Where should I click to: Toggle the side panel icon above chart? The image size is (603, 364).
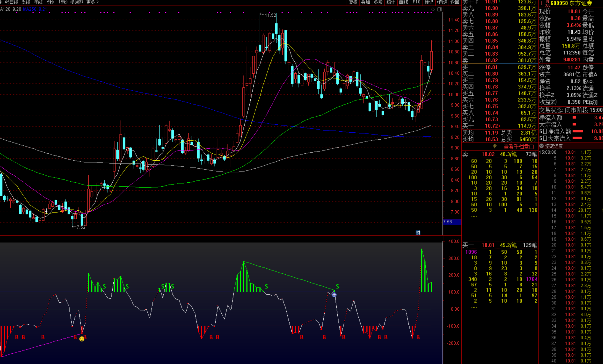tap(440, 9)
